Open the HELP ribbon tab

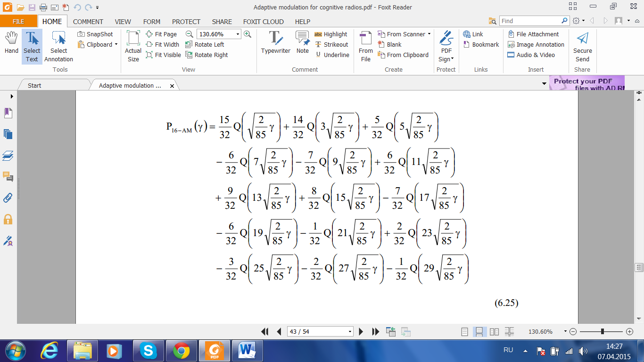302,21
